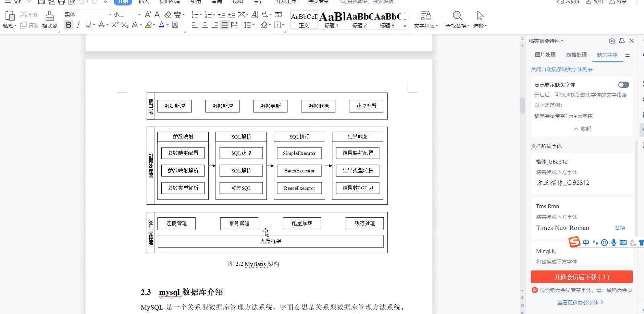Click the show ruler/tab stops icon
Image resolution: width=644 pixels, height=314 pixels.
click(278, 14)
